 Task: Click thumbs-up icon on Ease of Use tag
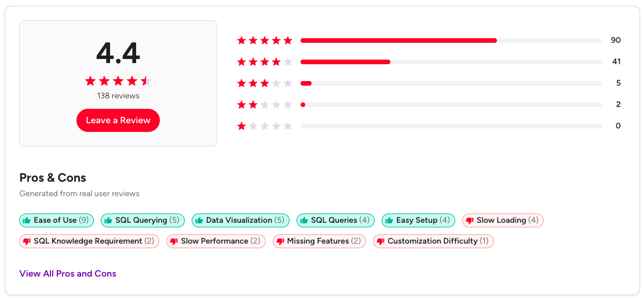tap(27, 220)
